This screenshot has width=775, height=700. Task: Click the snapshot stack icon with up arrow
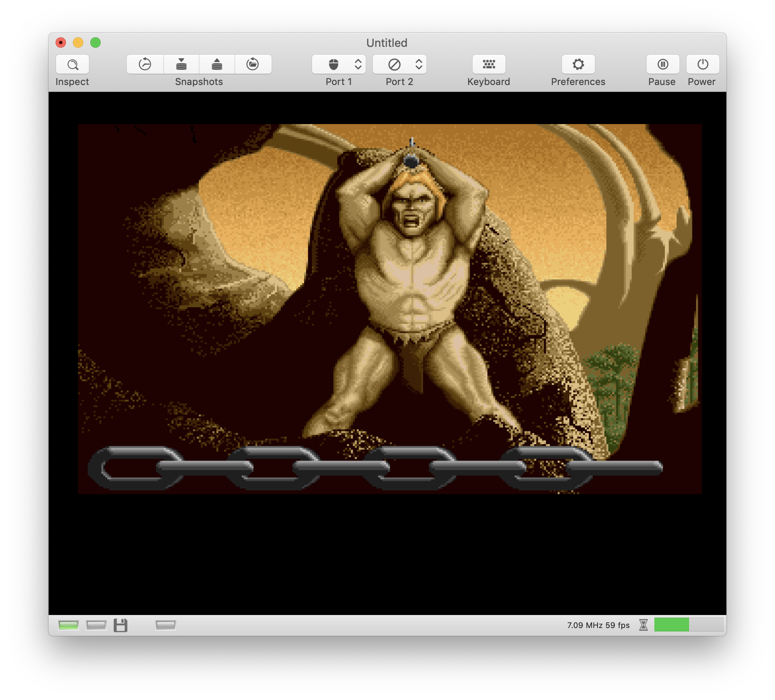(217, 65)
